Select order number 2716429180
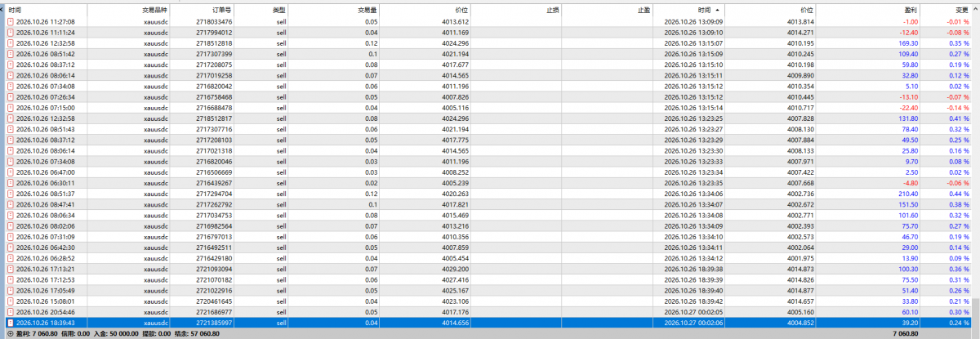This screenshot has height=339, width=980. click(215, 258)
